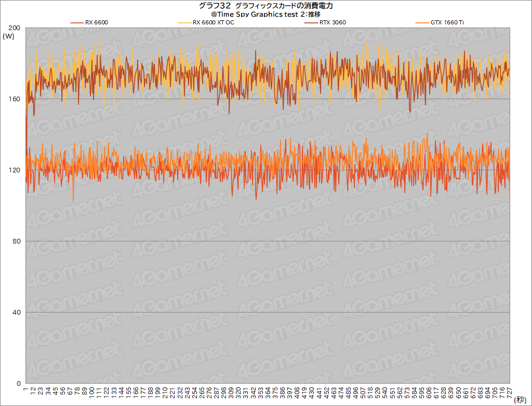
Task: Select the 80 label on the vertical axis
Action: (17, 241)
